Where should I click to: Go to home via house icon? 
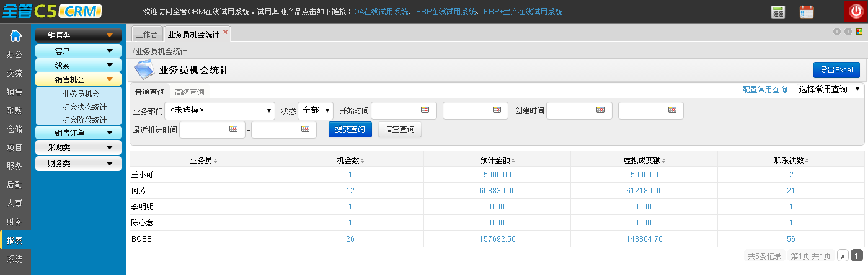15,35
